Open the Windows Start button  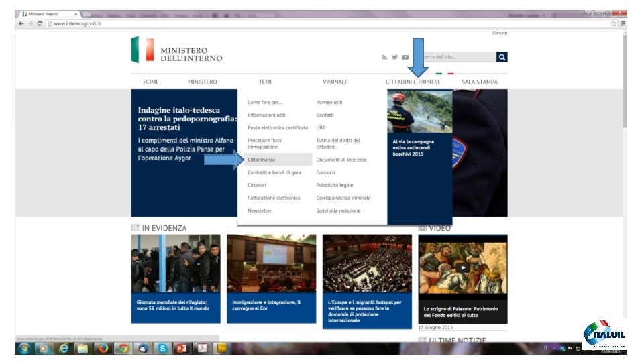click(x=24, y=349)
